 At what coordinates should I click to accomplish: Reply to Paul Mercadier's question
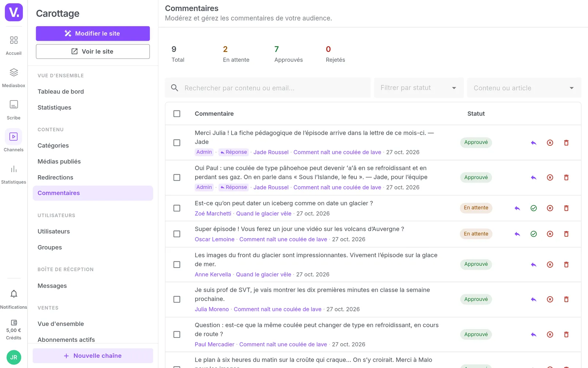(534, 335)
